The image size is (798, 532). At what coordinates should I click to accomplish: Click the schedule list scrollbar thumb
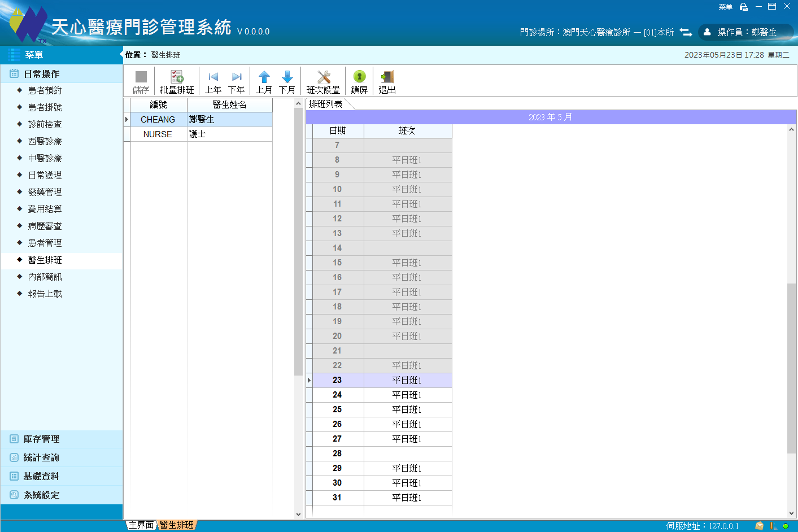[x=791, y=368]
